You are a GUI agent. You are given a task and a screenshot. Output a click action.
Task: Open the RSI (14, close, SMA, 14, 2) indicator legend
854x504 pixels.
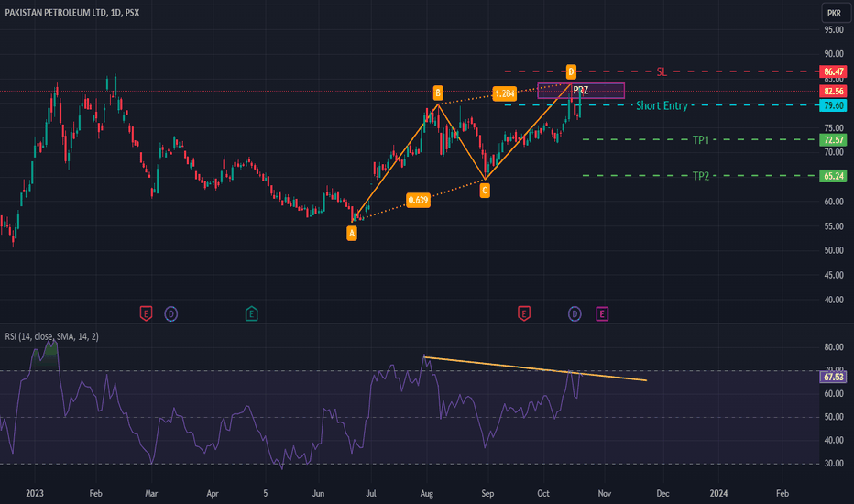click(51, 336)
